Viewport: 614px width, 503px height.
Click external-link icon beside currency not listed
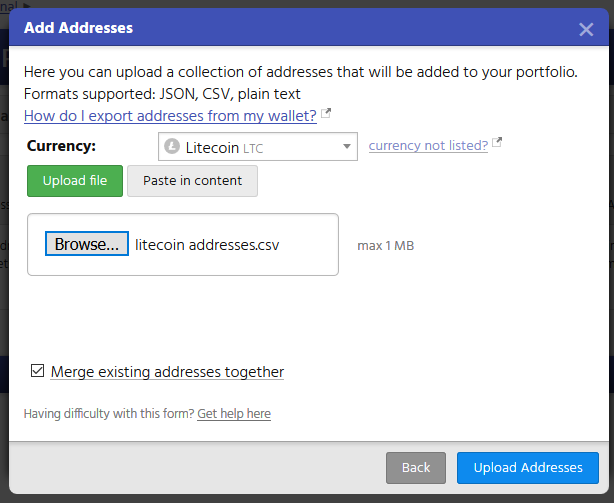[x=497, y=144]
